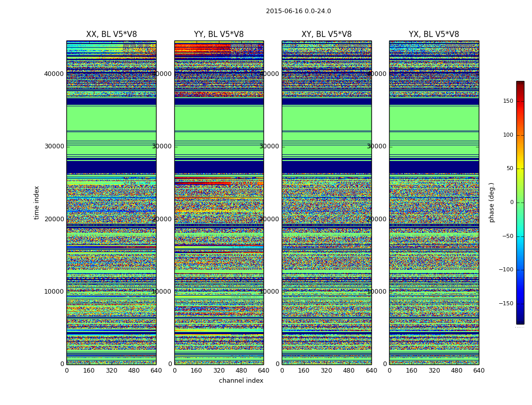Screen dimensions: 532x405
Task: Select the 'XY, BL V5*V8' panel title
Action: point(326,34)
